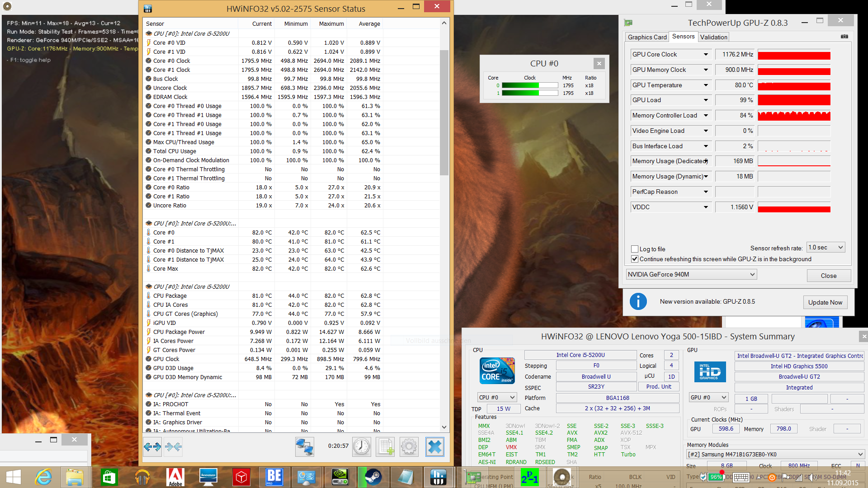Click the expand columns arrows icon
The width and height of the screenshot is (868, 488).
pos(152,447)
